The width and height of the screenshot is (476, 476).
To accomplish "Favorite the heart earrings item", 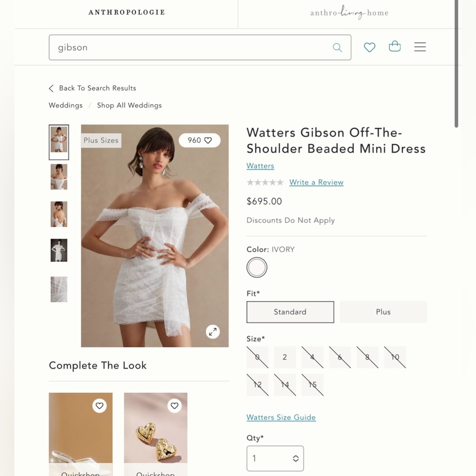I will click(175, 406).
